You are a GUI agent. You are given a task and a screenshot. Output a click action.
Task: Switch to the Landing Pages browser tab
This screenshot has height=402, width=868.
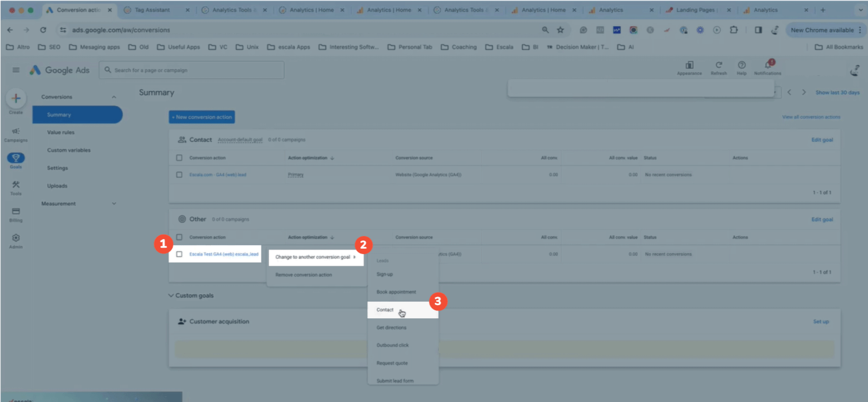698,10
